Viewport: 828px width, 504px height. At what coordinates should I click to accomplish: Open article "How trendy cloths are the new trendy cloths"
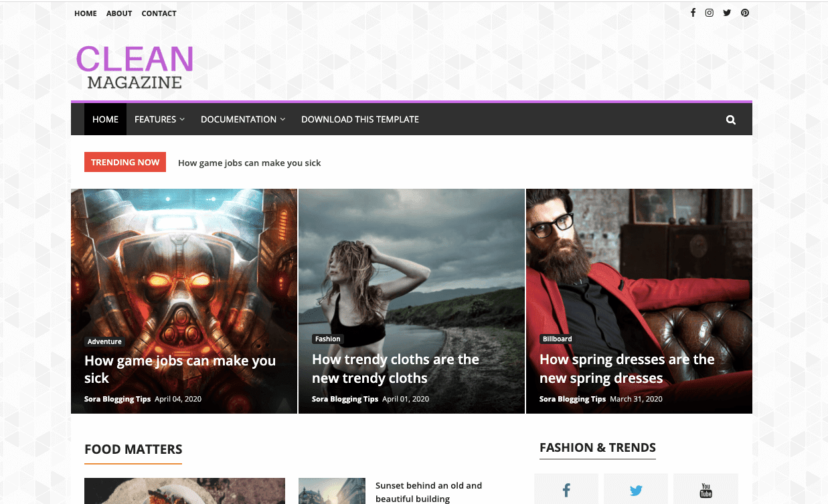[x=396, y=369]
